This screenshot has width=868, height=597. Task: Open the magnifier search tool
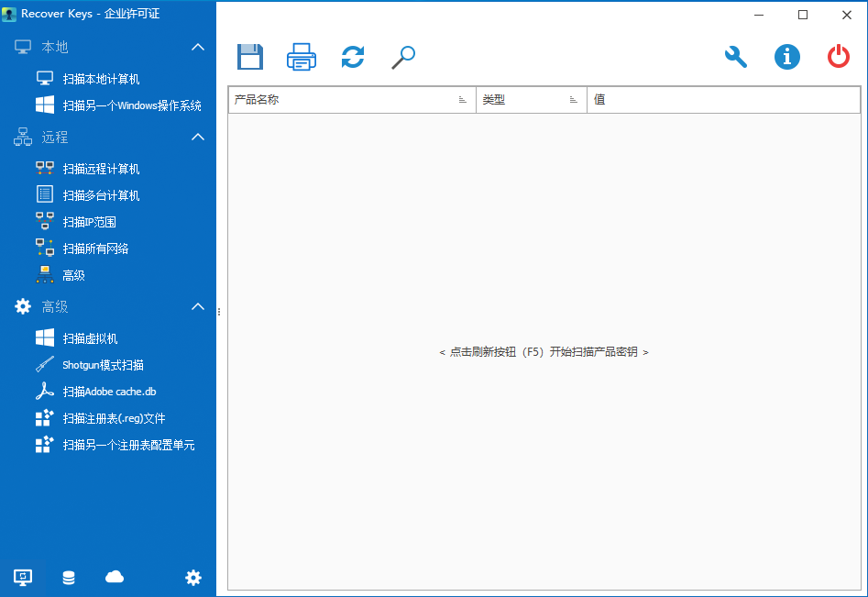click(403, 57)
